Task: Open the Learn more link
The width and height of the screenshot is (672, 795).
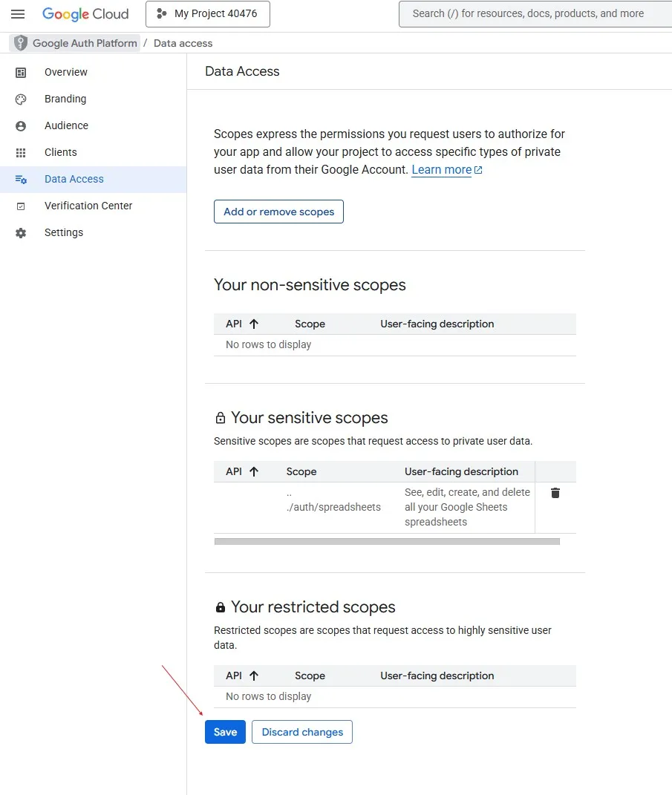Action: (442, 170)
